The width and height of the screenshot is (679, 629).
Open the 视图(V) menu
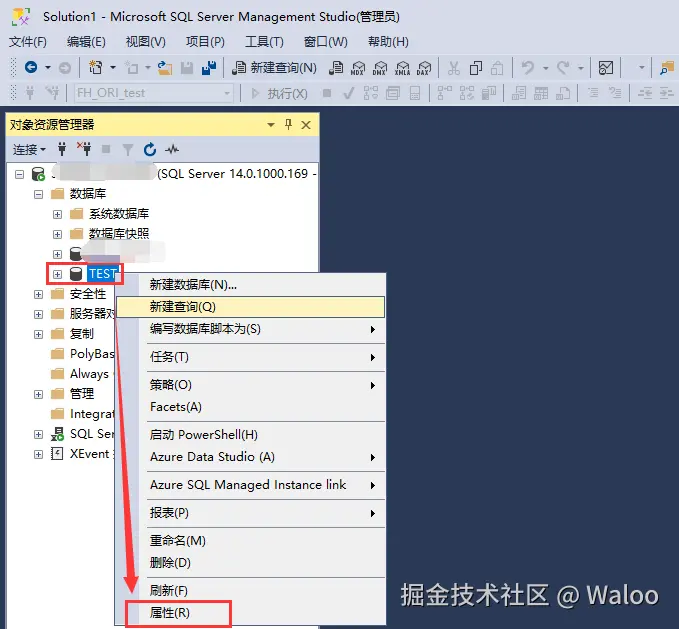tap(146, 42)
